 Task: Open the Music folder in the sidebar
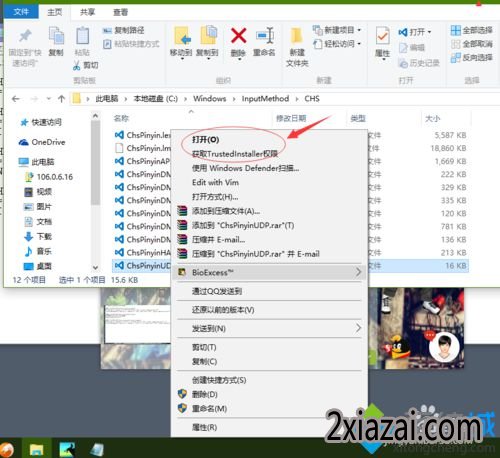tap(38, 251)
